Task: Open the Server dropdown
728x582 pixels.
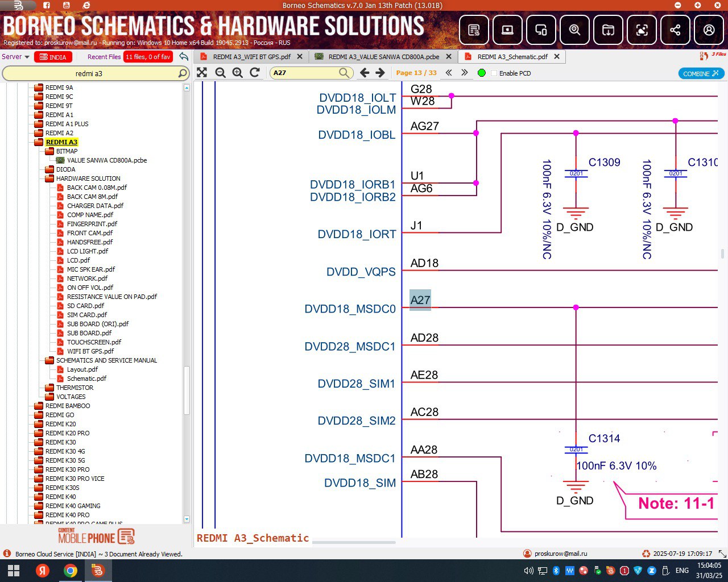Action: point(15,57)
